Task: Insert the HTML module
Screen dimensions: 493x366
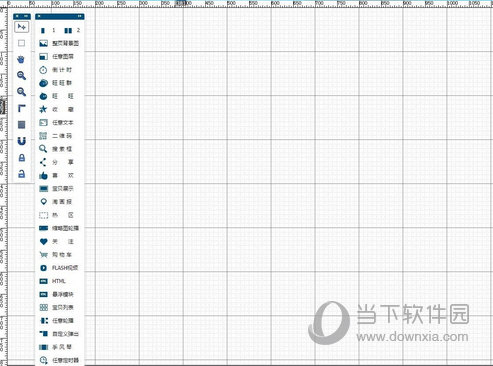Action: (x=52, y=281)
